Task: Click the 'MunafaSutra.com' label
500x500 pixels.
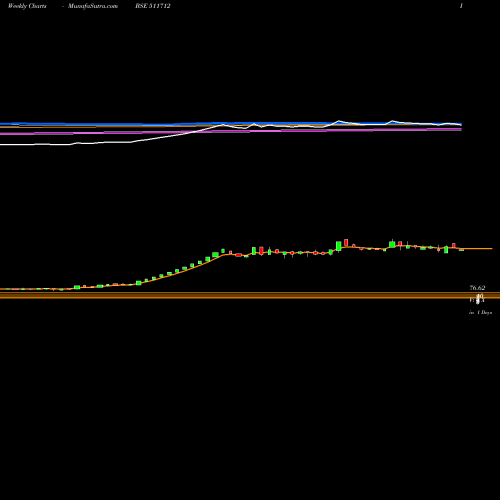Action: pyautogui.click(x=93, y=6)
